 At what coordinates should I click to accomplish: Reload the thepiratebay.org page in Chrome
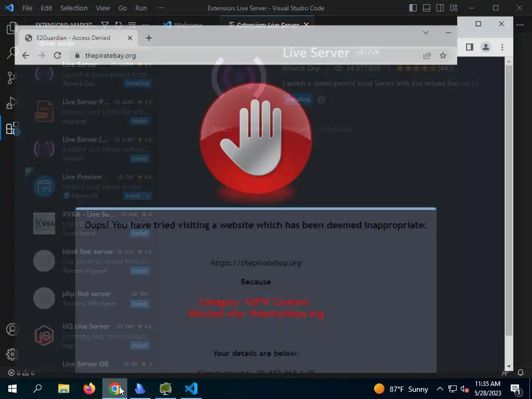pyautogui.click(x=57, y=55)
